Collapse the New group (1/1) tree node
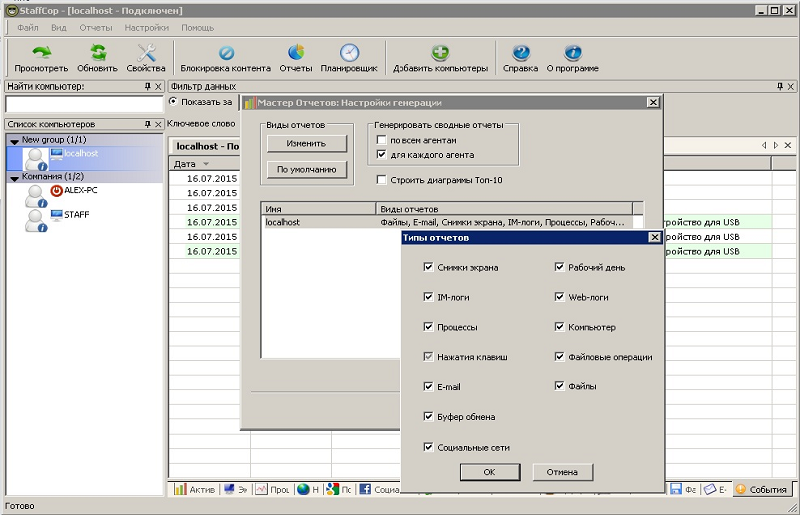This screenshot has height=515, width=800. click(x=14, y=140)
